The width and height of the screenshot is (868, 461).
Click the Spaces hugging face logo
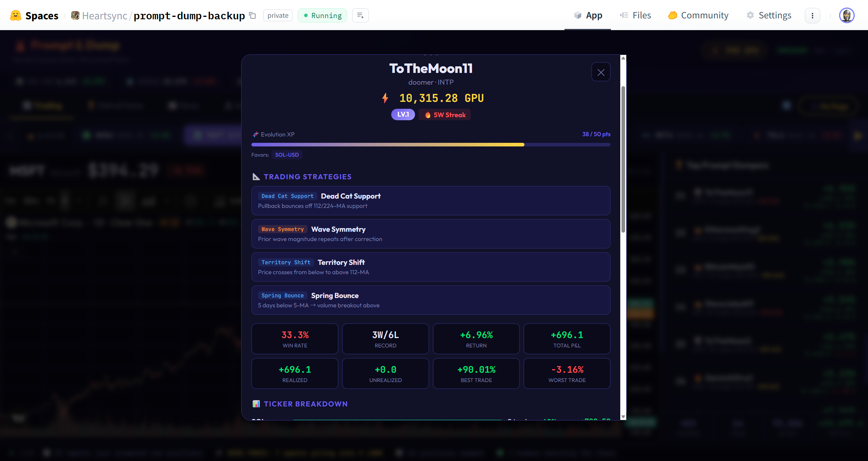click(15, 15)
